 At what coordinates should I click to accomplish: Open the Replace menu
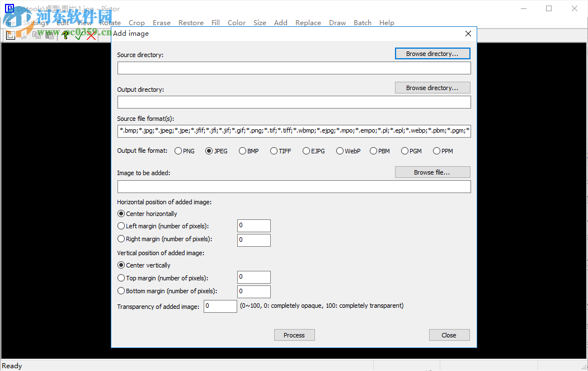click(308, 23)
